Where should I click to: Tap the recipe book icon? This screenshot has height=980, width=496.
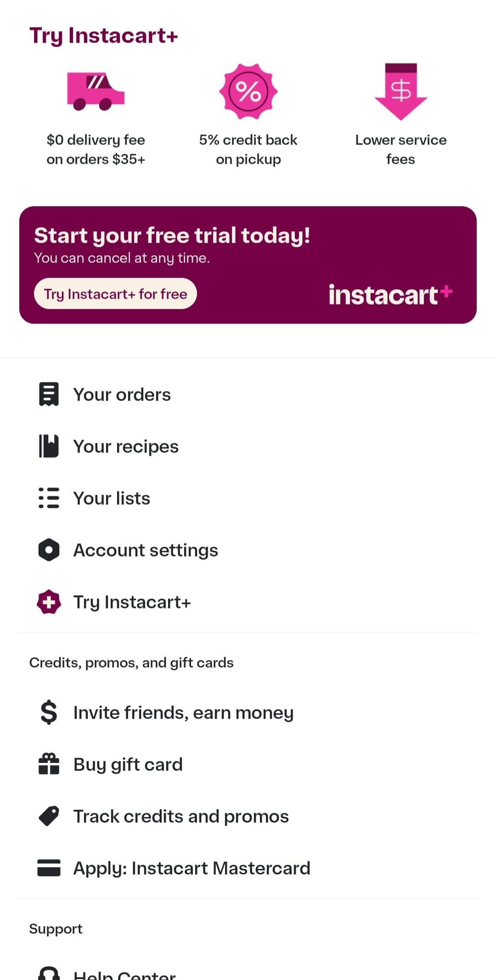pyautogui.click(x=49, y=446)
